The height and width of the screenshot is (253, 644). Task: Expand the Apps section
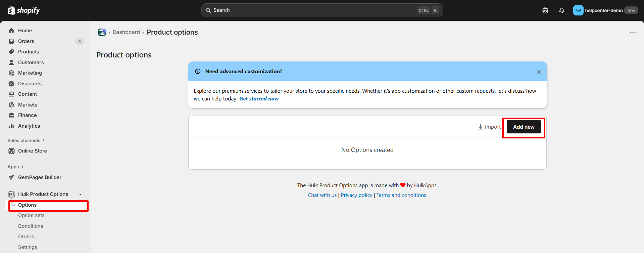click(x=15, y=167)
